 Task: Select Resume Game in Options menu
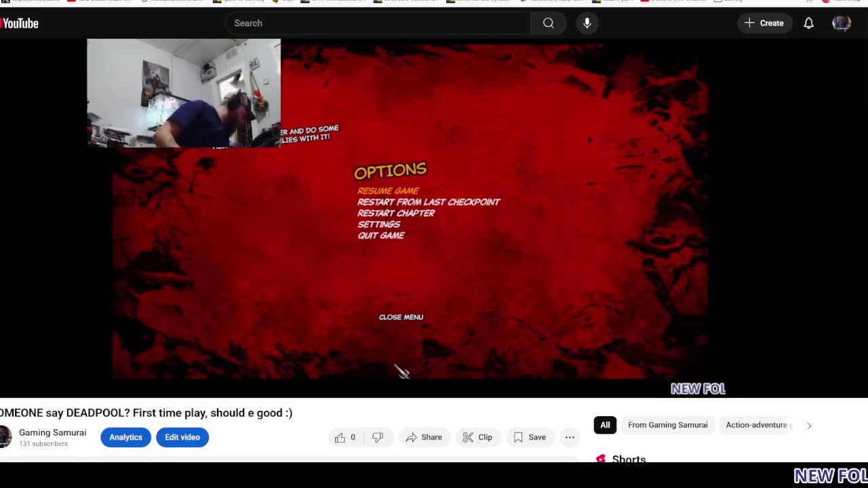click(388, 191)
